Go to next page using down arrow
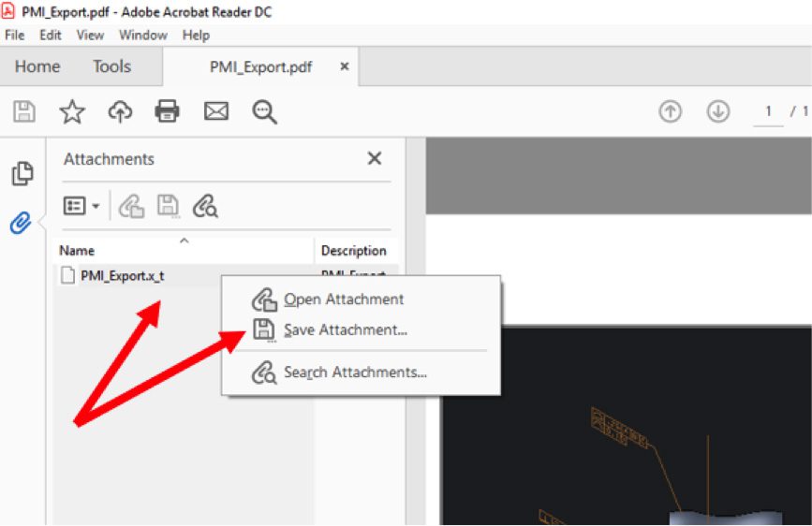Screen dimensions: 812x526 click(x=718, y=111)
